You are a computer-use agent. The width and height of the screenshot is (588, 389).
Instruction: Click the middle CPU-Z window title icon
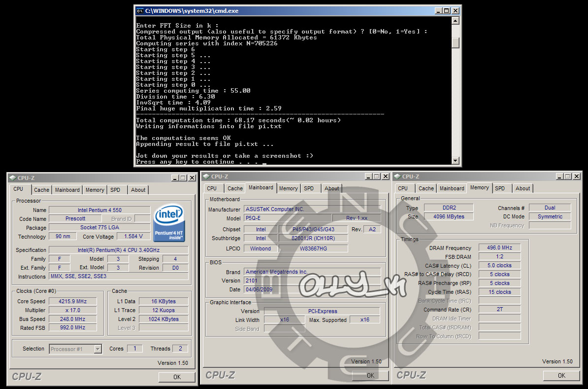click(206, 177)
